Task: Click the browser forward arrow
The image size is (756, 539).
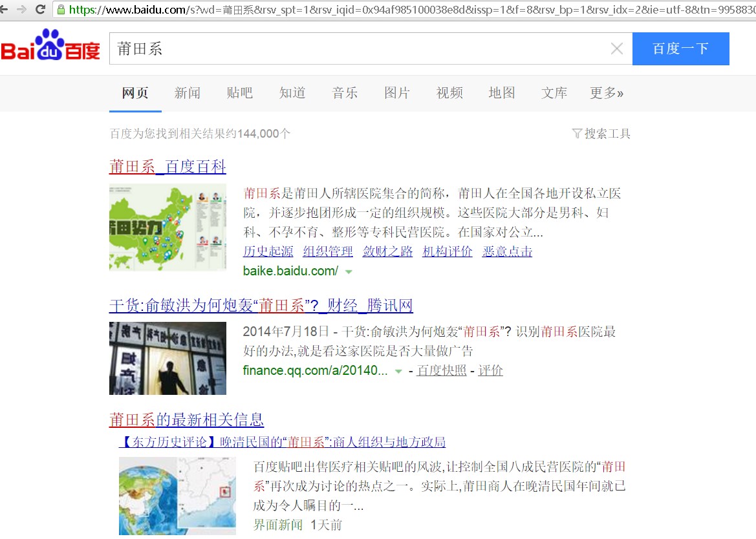Action: point(21,9)
